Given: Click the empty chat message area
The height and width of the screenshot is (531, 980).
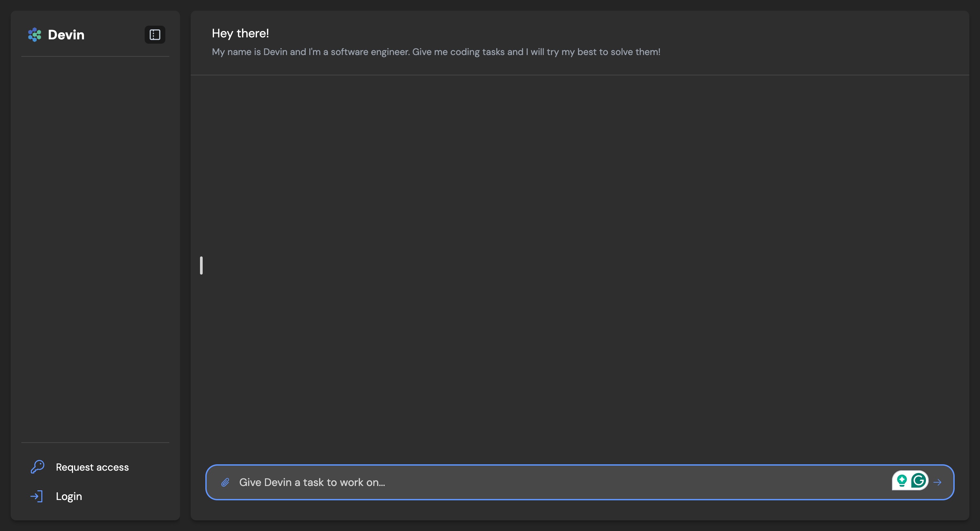Looking at the screenshot, I should point(580,267).
